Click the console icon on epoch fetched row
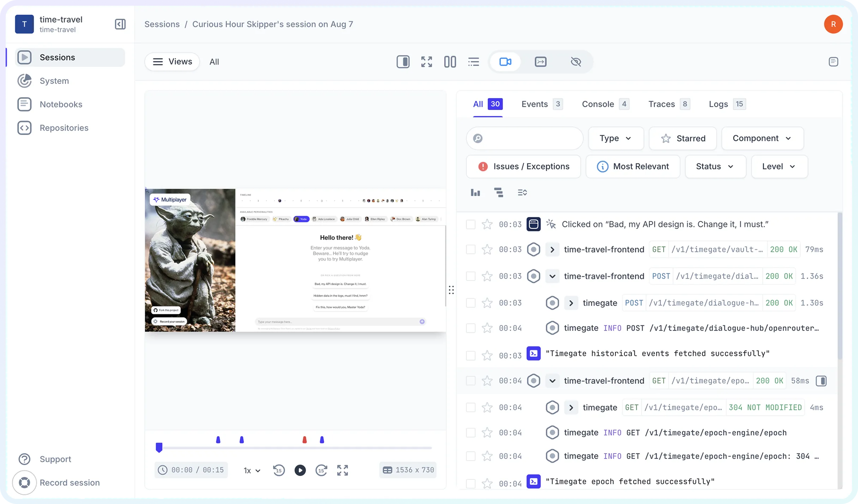This screenshot has width=858, height=504. (x=533, y=481)
